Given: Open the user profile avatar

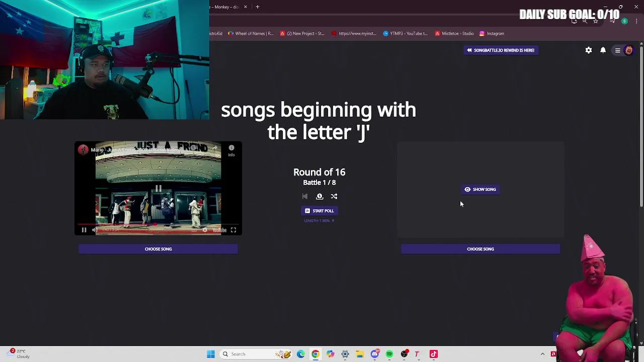Looking at the screenshot, I should [628, 50].
